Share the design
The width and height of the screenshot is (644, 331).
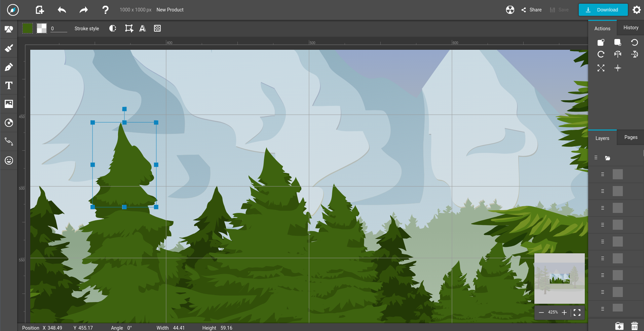coord(531,10)
